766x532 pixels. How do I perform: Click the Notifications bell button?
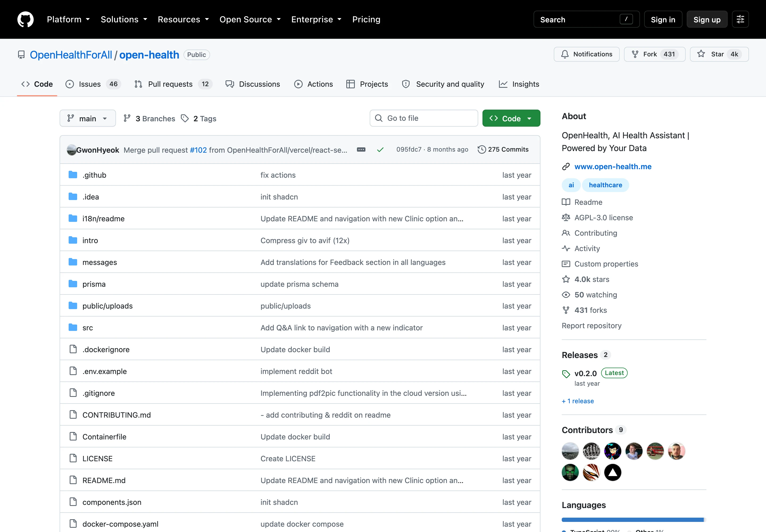pos(586,54)
